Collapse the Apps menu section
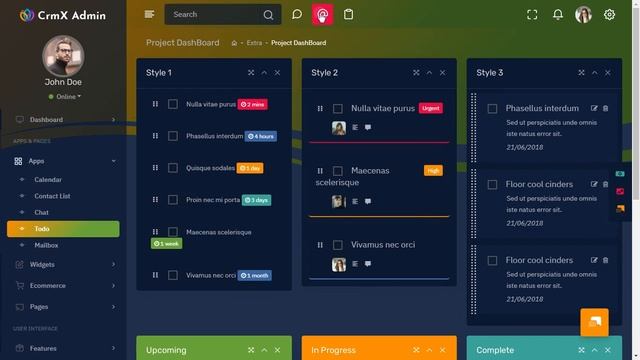The image size is (640, 360). pyautogui.click(x=113, y=161)
